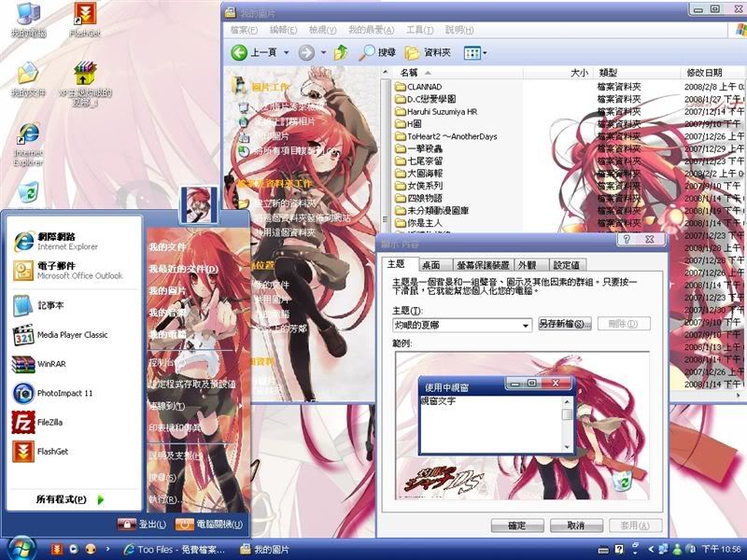Open the 檔案(F) menu in Explorer
Image resolution: width=747 pixels, height=560 pixels.
click(x=244, y=30)
